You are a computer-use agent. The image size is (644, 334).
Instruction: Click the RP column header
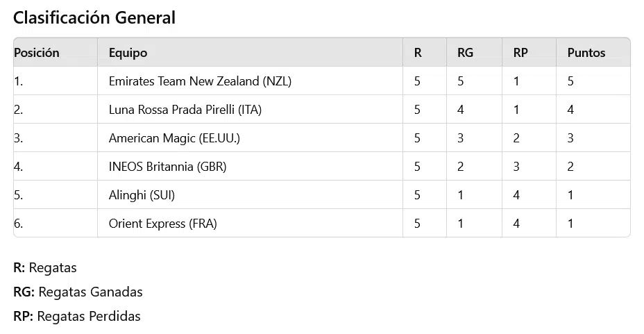(x=520, y=53)
